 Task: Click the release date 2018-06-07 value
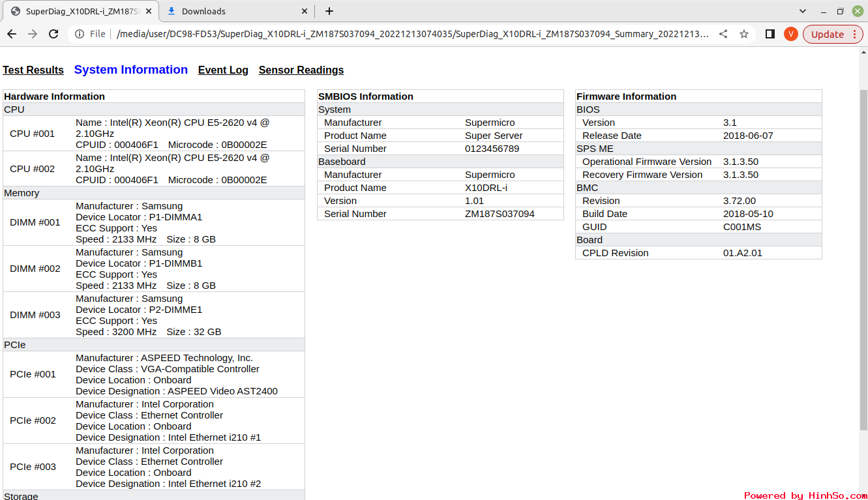748,136
